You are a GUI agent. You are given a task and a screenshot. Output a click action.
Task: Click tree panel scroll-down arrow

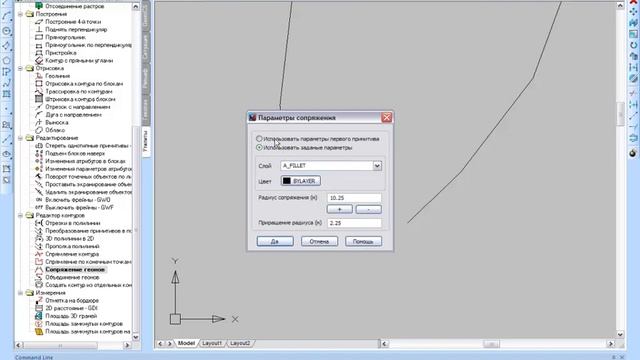[136, 337]
